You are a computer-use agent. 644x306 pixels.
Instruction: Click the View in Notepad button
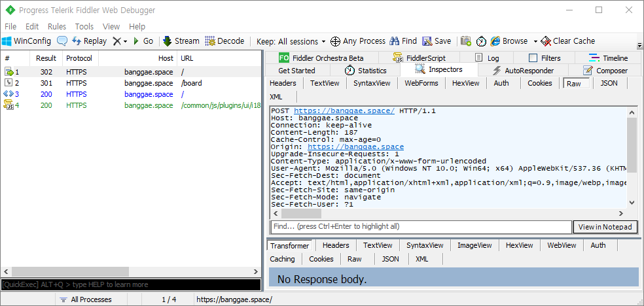(x=605, y=227)
